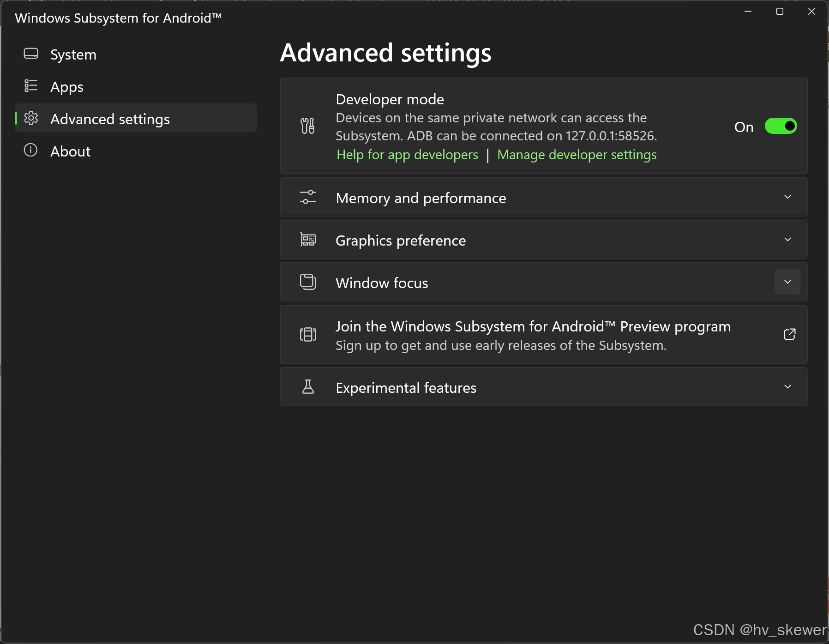Click the Window focus icon
The height and width of the screenshot is (644, 829).
(x=308, y=282)
